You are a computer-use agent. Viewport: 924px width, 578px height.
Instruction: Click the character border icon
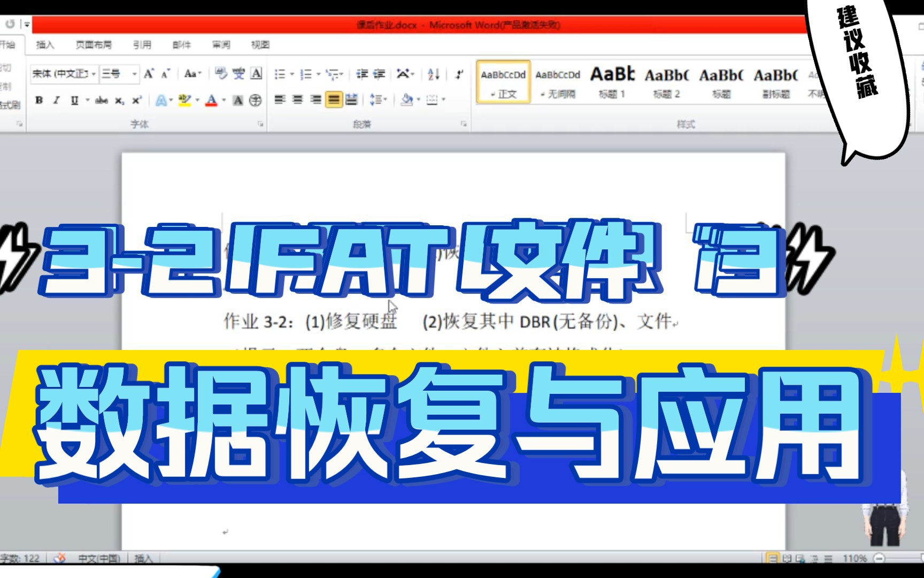click(x=256, y=74)
